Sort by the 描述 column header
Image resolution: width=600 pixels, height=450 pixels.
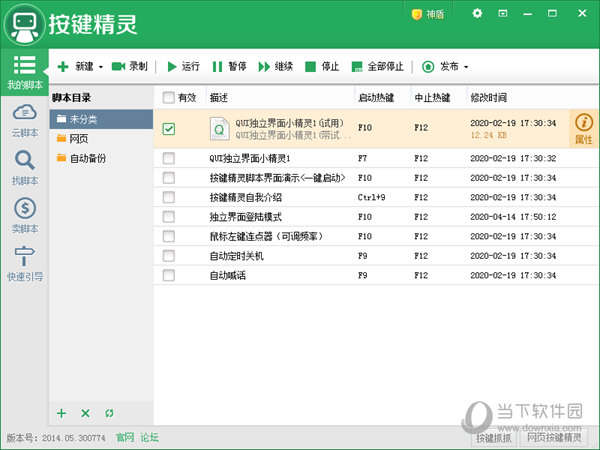pyautogui.click(x=280, y=98)
